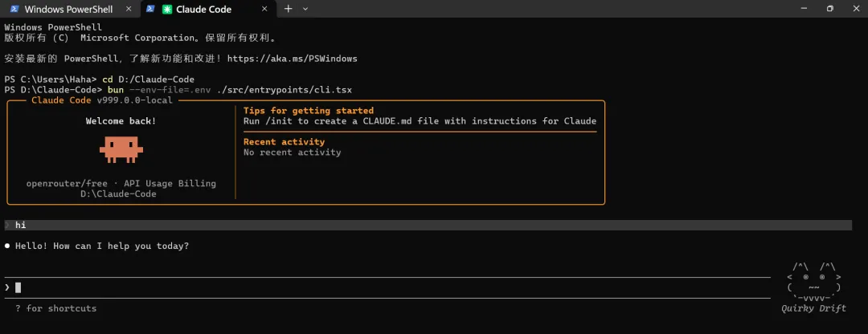Click the PowerShell icon on first tab
Screen dimensions: 868x334
[14, 10]
